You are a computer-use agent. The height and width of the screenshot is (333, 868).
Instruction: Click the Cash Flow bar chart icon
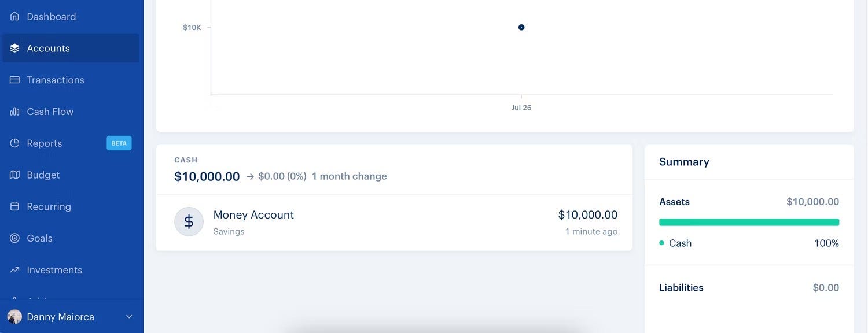14,112
